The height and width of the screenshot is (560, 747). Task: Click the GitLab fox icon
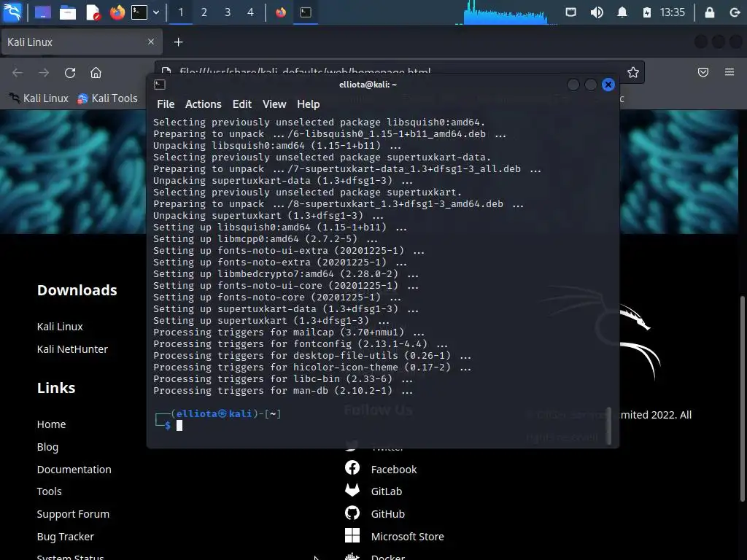click(x=352, y=491)
